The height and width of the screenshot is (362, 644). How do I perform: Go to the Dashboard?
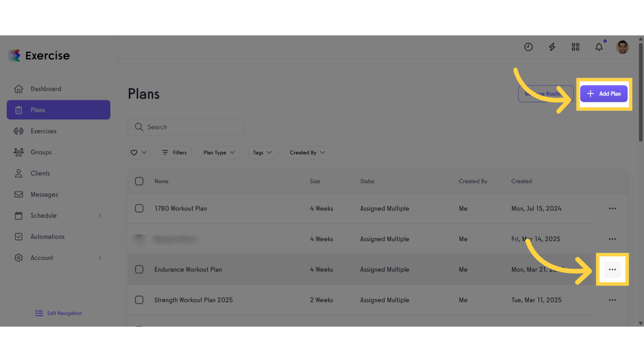click(x=46, y=89)
